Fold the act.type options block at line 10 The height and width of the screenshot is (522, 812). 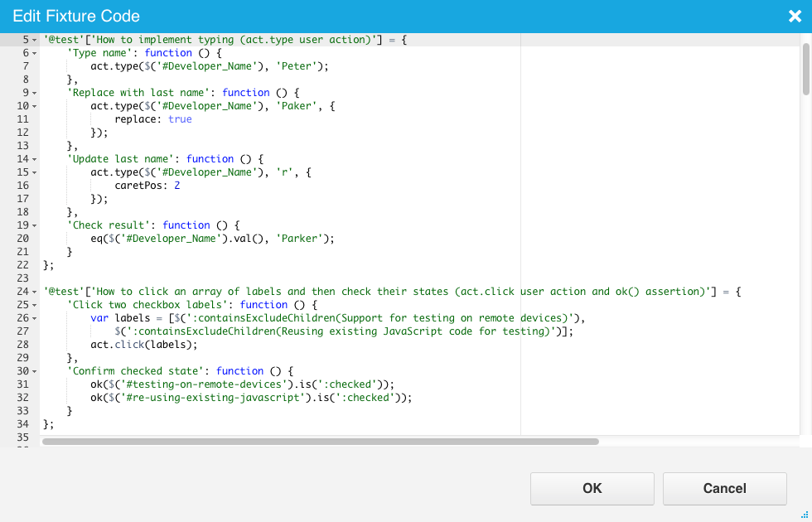point(34,106)
